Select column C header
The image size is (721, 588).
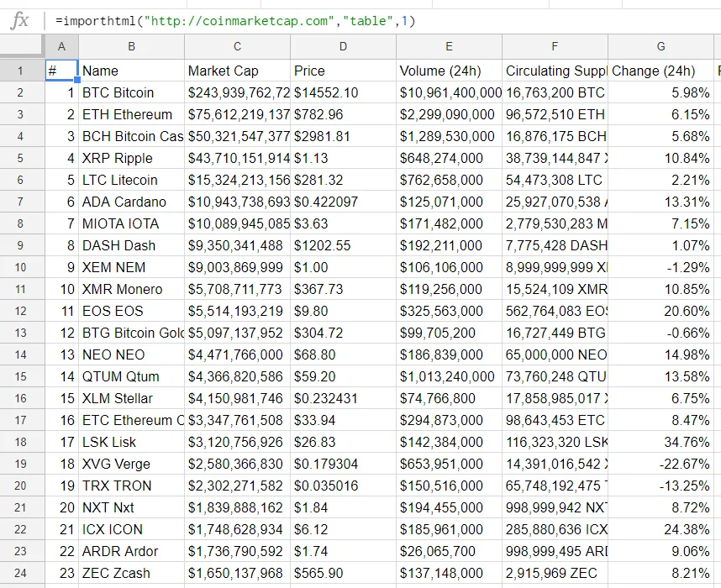[237, 46]
